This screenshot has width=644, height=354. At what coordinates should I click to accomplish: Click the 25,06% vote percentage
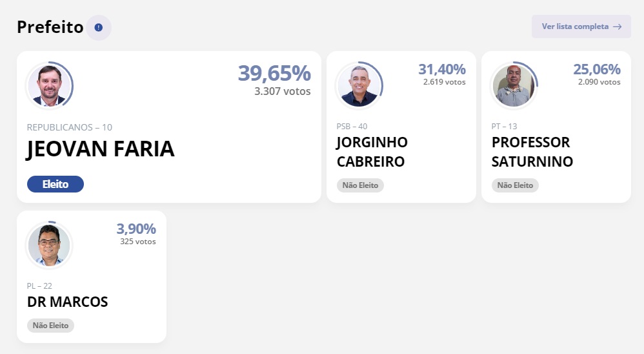597,69
